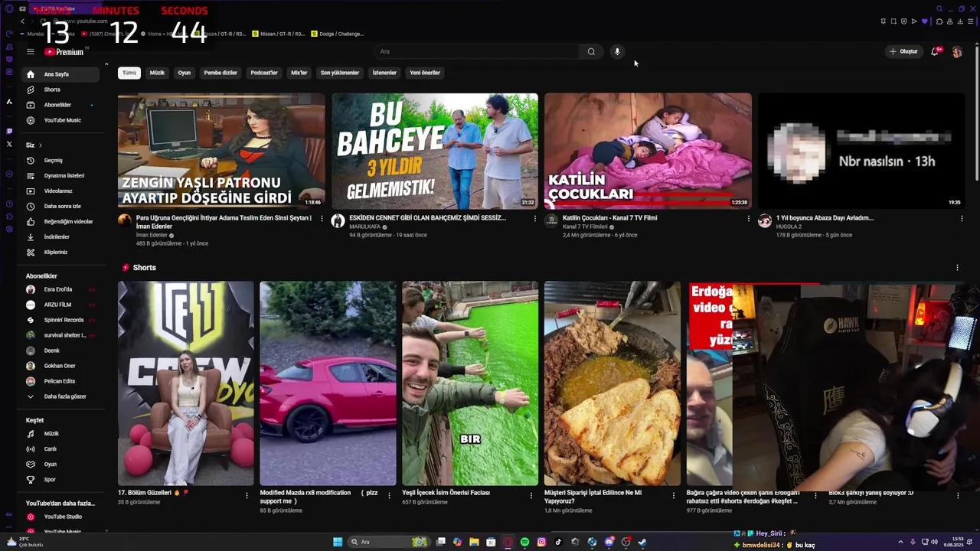
Task: Open the Zengin Yaşlı Patronu video thumbnail
Action: 221,151
